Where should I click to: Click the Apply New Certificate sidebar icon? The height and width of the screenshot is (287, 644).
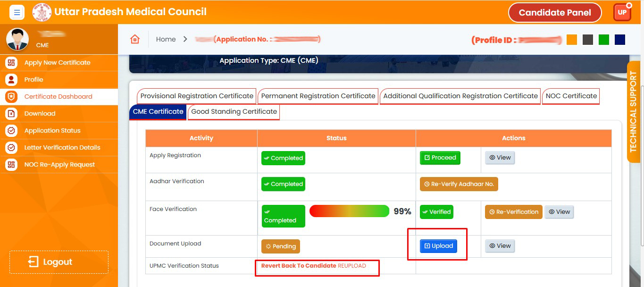tap(11, 62)
